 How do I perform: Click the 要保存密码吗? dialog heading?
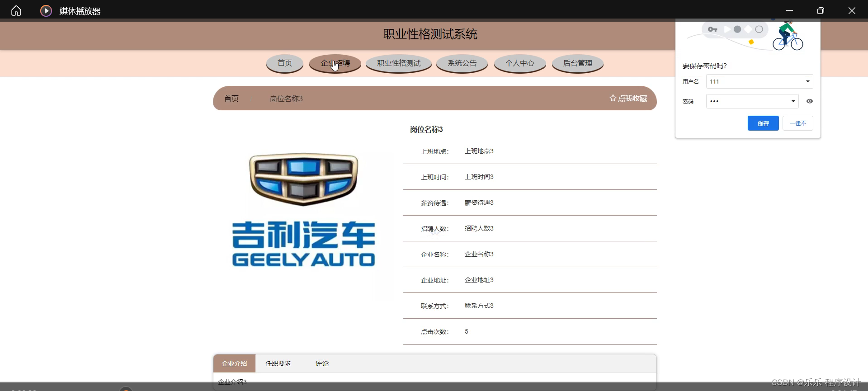tap(705, 66)
